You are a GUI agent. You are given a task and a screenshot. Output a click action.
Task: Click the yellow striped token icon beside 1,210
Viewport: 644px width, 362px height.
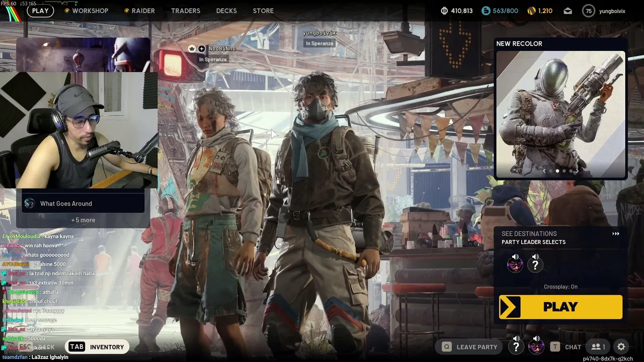(531, 11)
